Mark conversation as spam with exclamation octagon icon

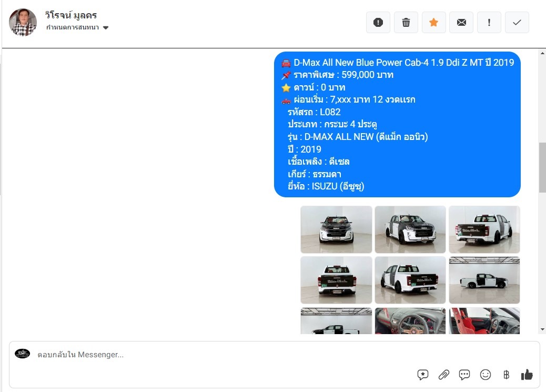click(x=378, y=22)
